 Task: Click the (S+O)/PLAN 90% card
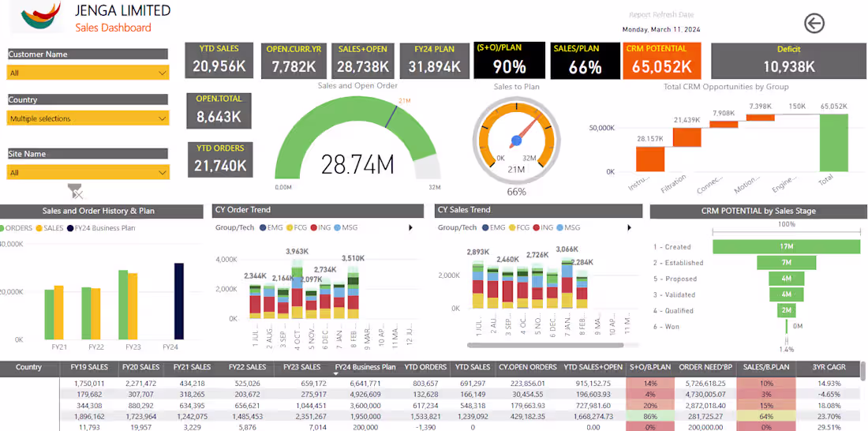tap(509, 60)
